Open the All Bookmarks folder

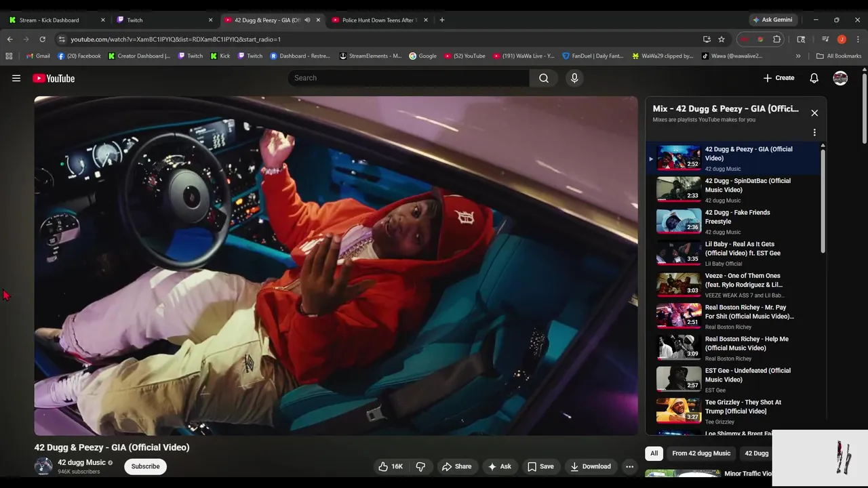[x=838, y=56]
